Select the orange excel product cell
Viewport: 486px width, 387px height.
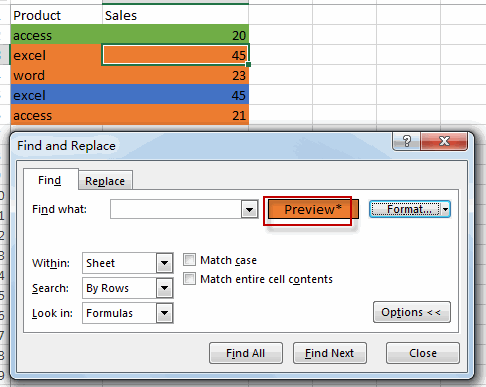(x=56, y=55)
